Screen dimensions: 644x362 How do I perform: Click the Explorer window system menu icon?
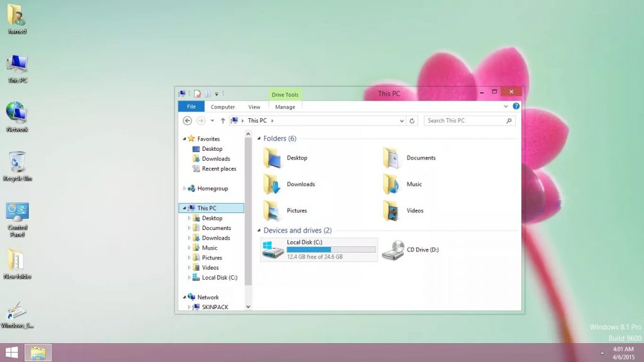coord(182,94)
